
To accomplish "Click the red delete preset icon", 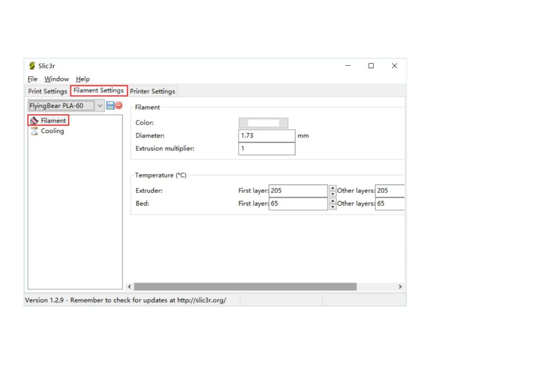I will (119, 105).
